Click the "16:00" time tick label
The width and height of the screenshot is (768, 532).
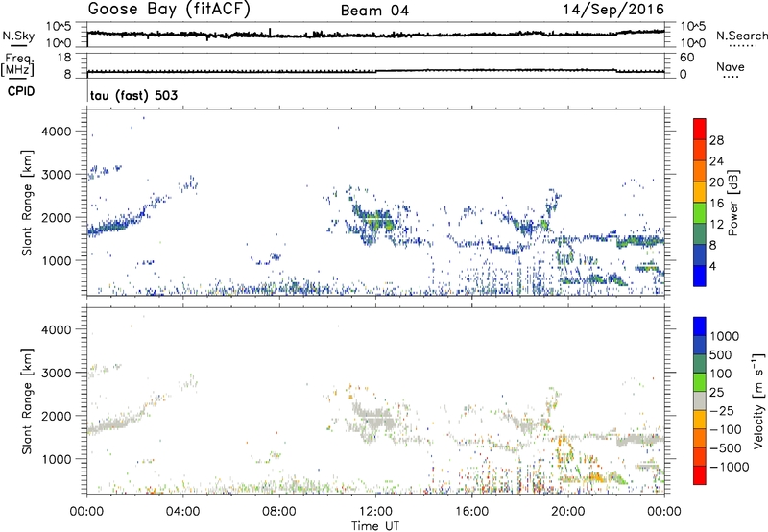tap(471, 512)
